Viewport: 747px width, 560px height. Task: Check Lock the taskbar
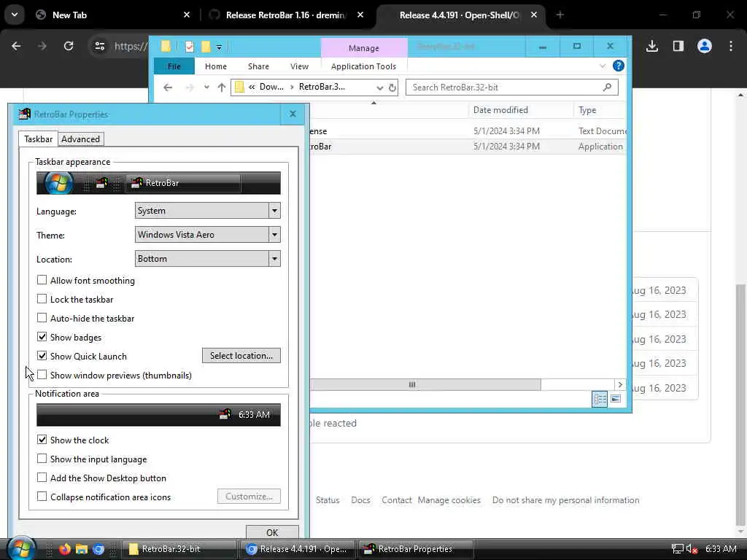(42, 299)
